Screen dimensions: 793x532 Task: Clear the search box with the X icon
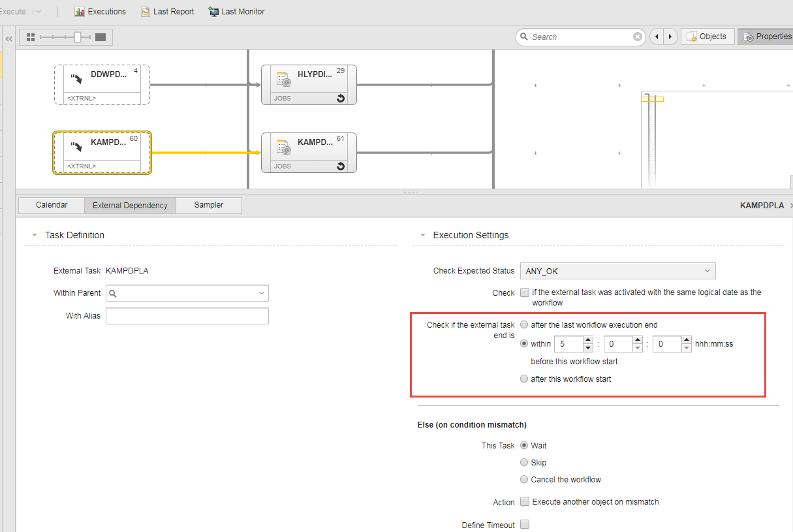pos(638,37)
